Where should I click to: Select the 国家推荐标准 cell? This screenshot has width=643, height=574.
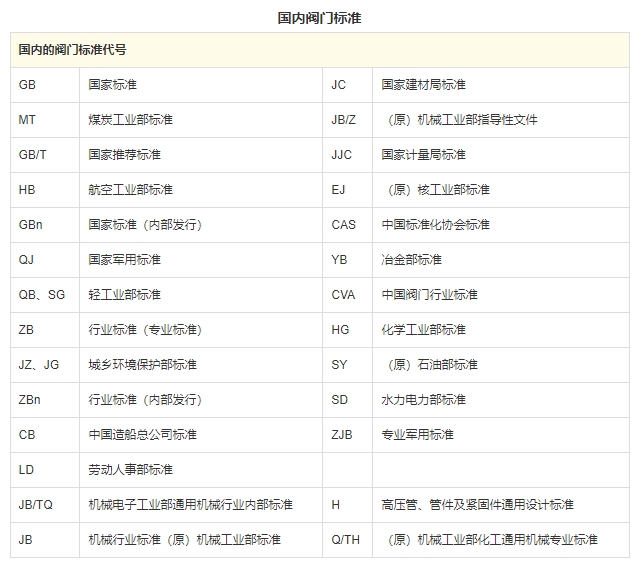[201, 155]
